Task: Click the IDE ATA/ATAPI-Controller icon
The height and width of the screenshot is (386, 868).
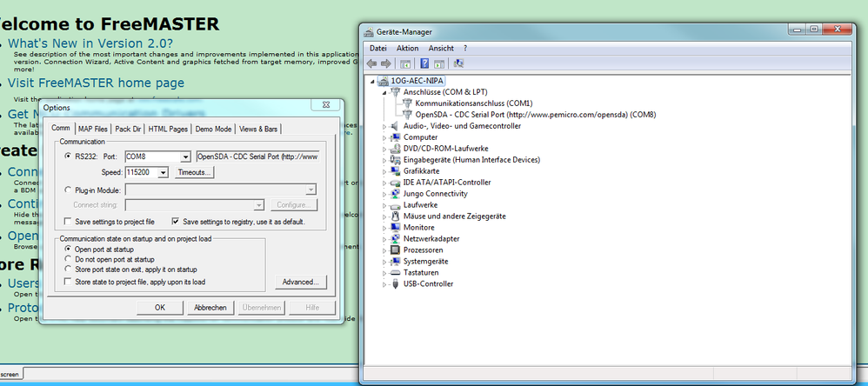Action: (395, 183)
